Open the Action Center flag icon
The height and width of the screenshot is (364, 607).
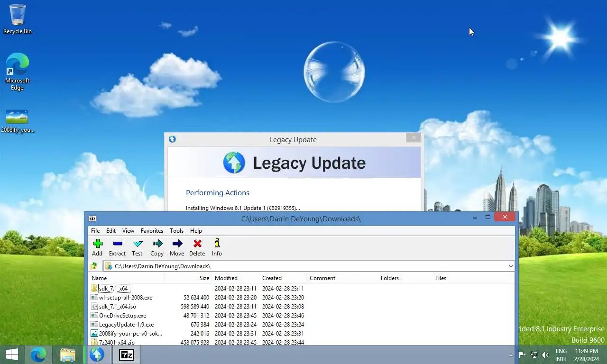click(x=522, y=355)
